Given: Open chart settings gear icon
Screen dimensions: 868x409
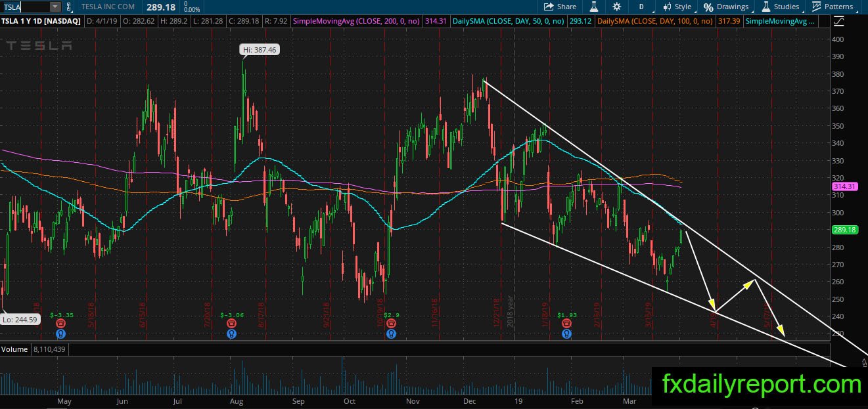Looking at the screenshot, I should click(x=616, y=7).
